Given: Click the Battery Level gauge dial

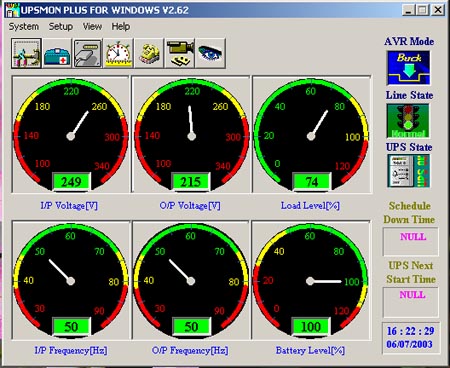Looking at the screenshot, I should (311, 280).
